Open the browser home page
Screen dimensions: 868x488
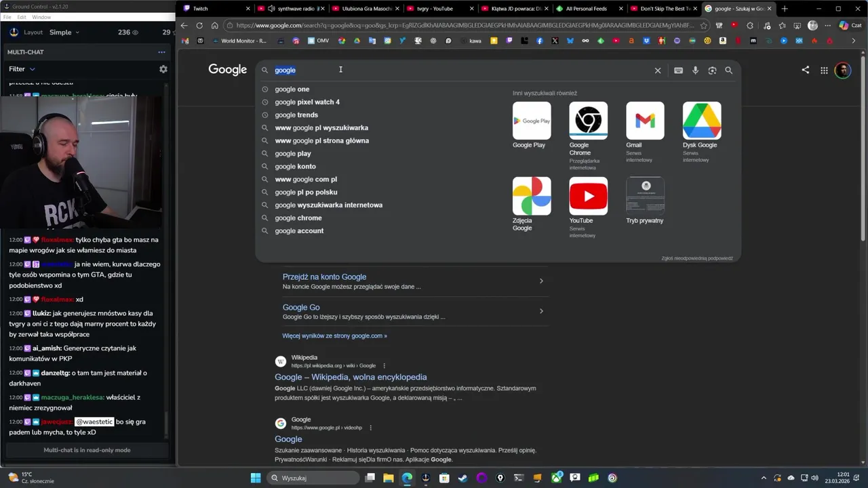(214, 26)
